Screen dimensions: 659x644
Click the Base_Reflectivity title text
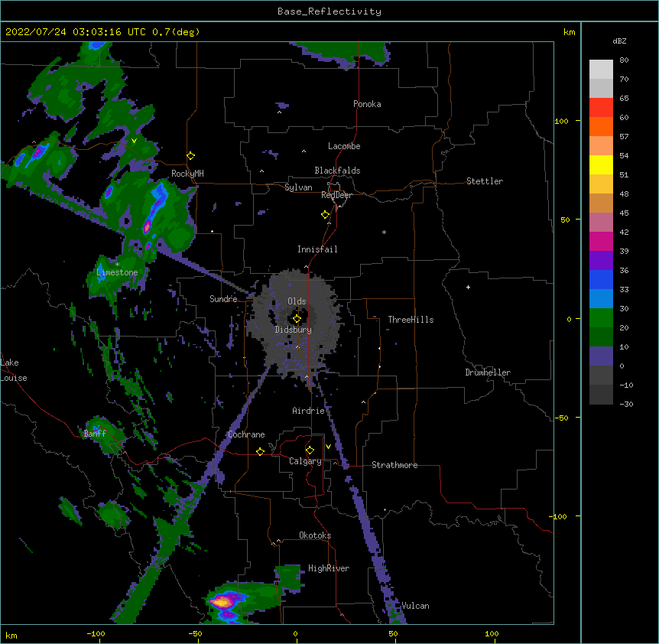click(x=329, y=11)
